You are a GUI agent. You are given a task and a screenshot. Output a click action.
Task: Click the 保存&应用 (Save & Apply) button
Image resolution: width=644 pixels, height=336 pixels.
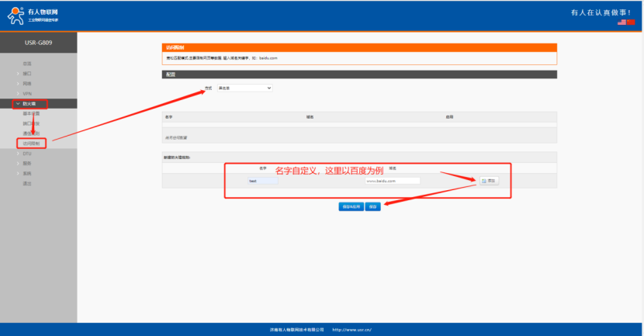pos(351,207)
